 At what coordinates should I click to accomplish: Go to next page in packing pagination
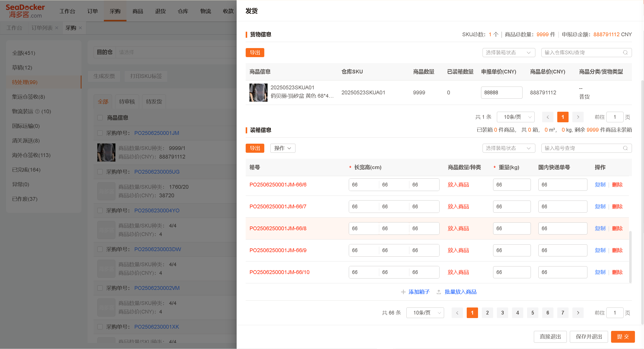[x=578, y=313]
